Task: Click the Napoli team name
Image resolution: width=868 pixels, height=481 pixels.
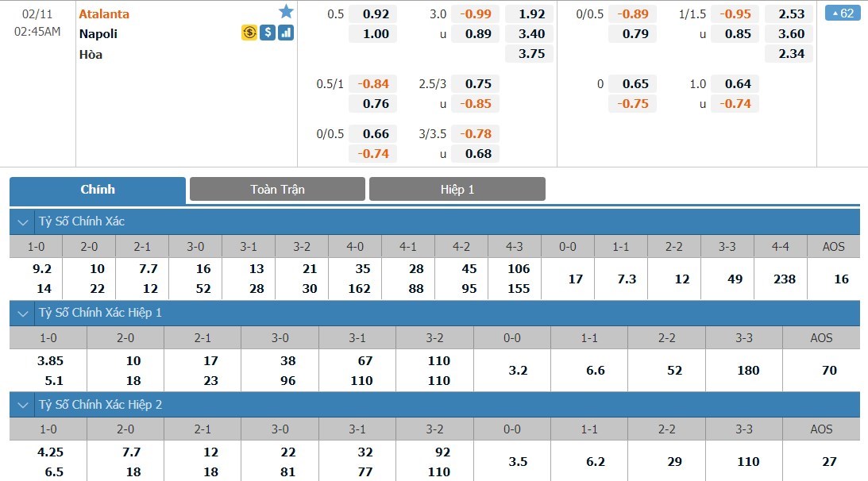Action: point(98,34)
